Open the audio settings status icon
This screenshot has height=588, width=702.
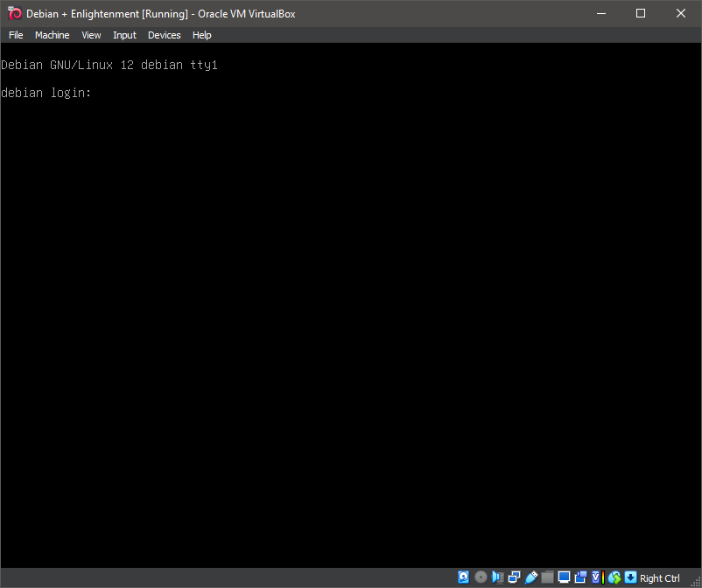click(x=497, y=577)
